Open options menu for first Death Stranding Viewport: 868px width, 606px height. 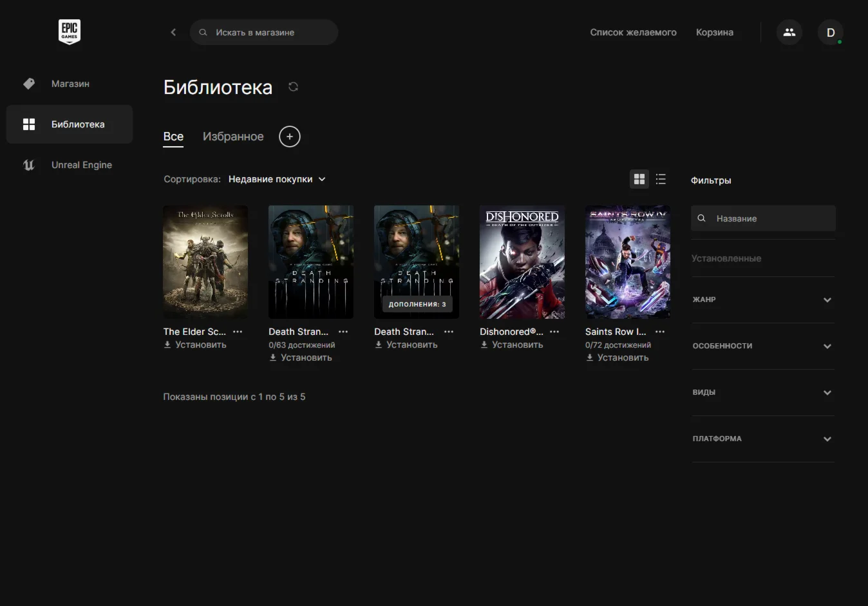coord(343,332)
